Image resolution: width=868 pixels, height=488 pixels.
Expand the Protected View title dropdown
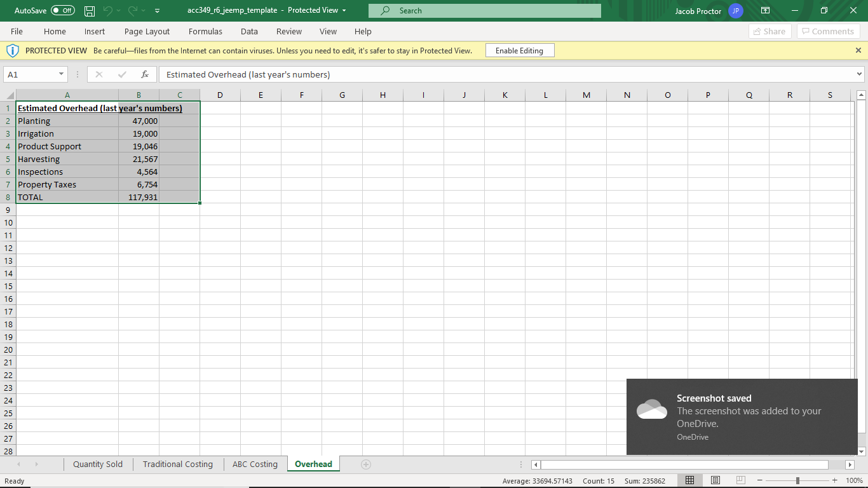pos(344,11)
